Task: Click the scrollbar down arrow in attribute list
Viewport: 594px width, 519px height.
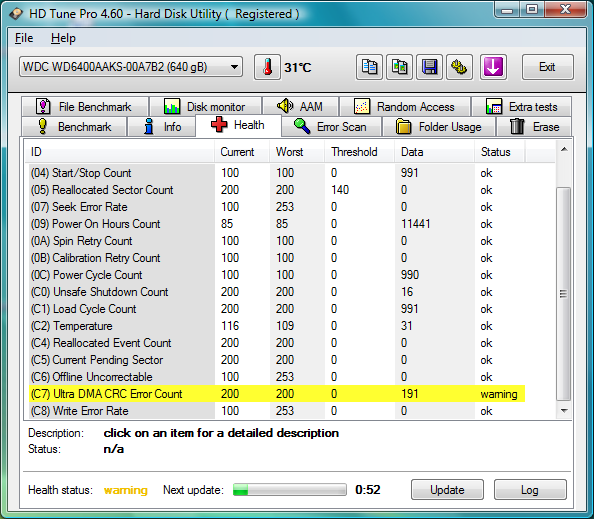Action: tap(564, 411)
